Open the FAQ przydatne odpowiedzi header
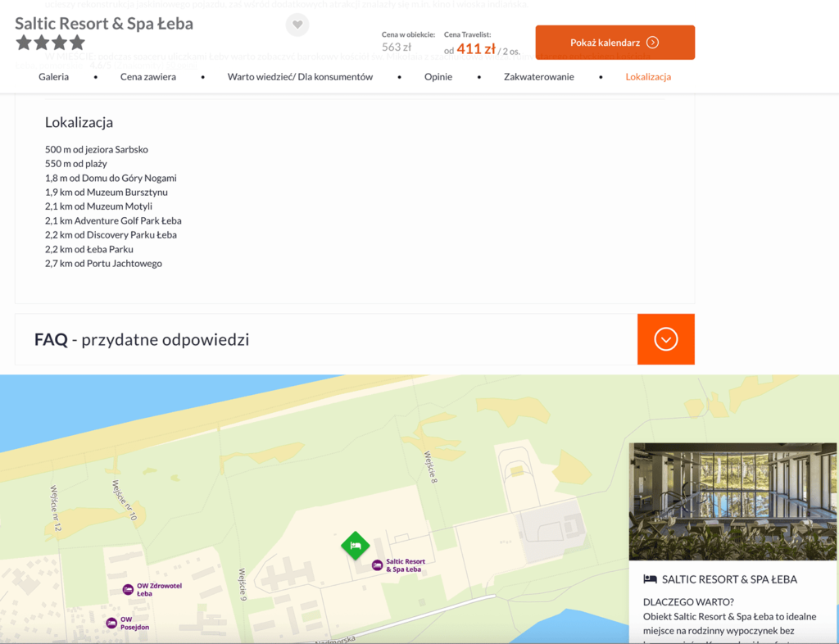The height and width of the screenshot is (644, 839). tap(142, 339)
